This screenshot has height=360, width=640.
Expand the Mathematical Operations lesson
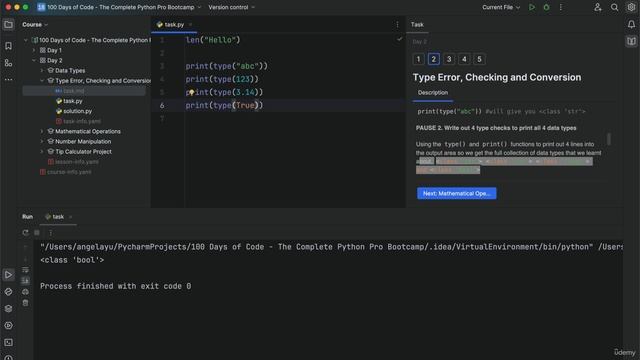tap(42, 131)
